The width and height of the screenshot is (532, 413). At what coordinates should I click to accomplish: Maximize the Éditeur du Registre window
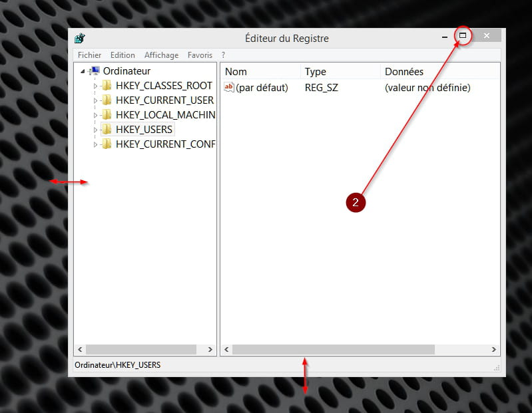[463, 35]
